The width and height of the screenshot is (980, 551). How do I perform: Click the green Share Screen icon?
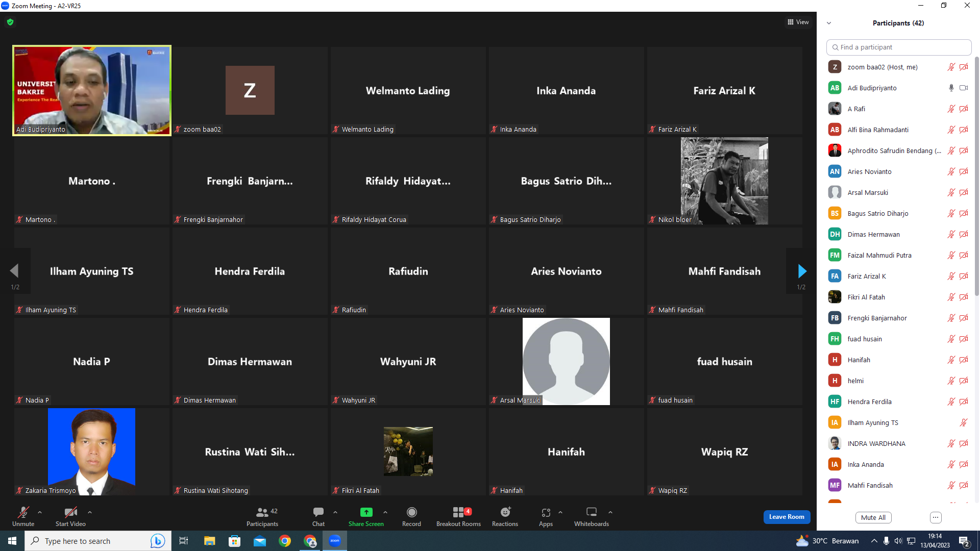point(366,512)
